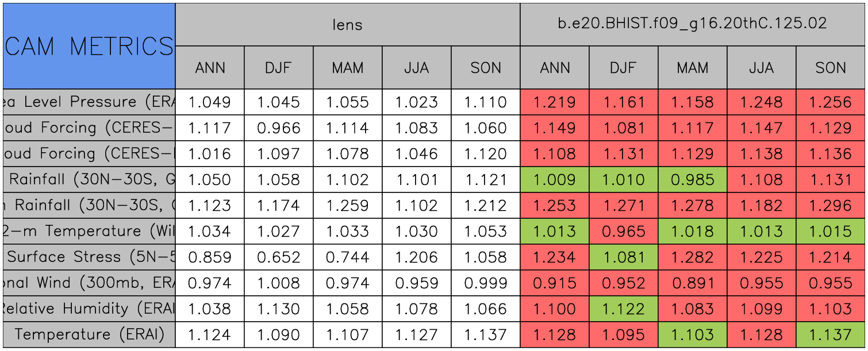Select the Temperature (ERAI) row label
The height and width of the screenshot is (351, 868).
tap(89, 334)
